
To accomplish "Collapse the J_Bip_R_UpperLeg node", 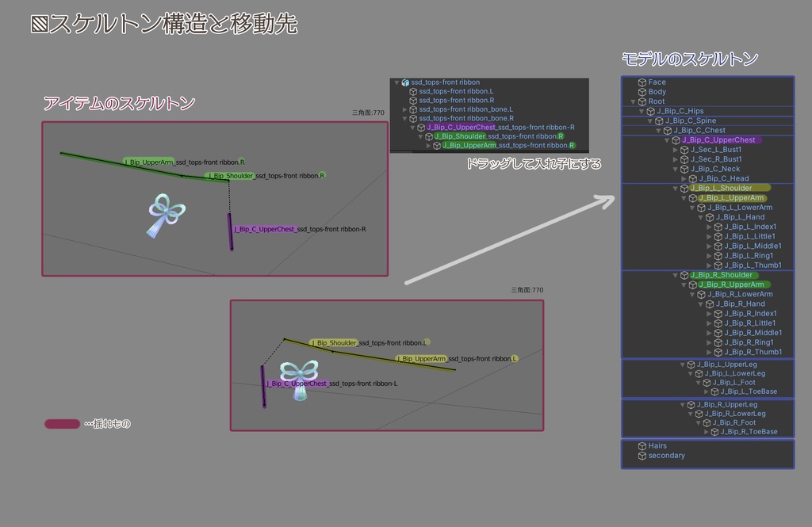I will point(683,405).
